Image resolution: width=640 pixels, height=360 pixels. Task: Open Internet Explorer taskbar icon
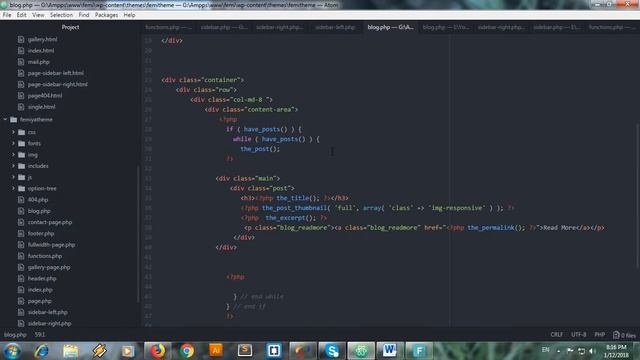coord(41,351)
